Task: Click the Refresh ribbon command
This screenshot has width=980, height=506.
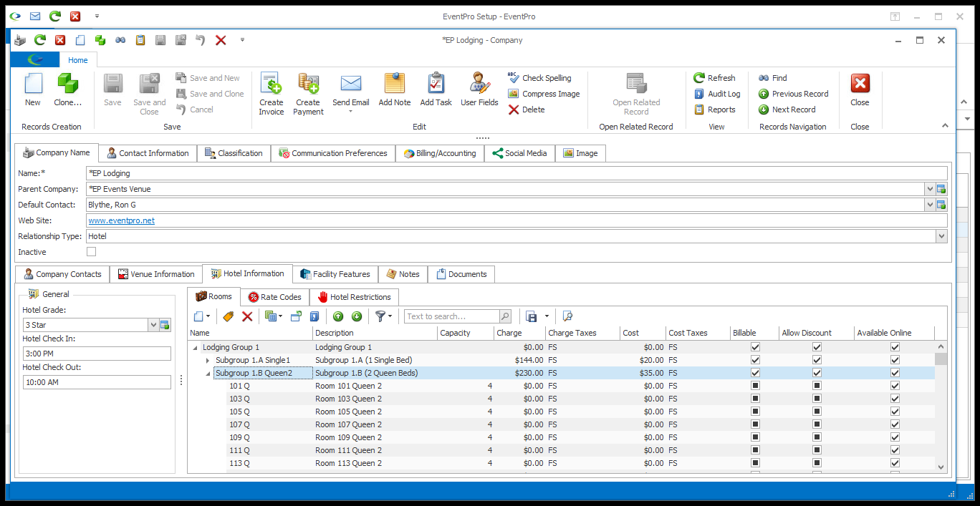Action: pos(714,78)
